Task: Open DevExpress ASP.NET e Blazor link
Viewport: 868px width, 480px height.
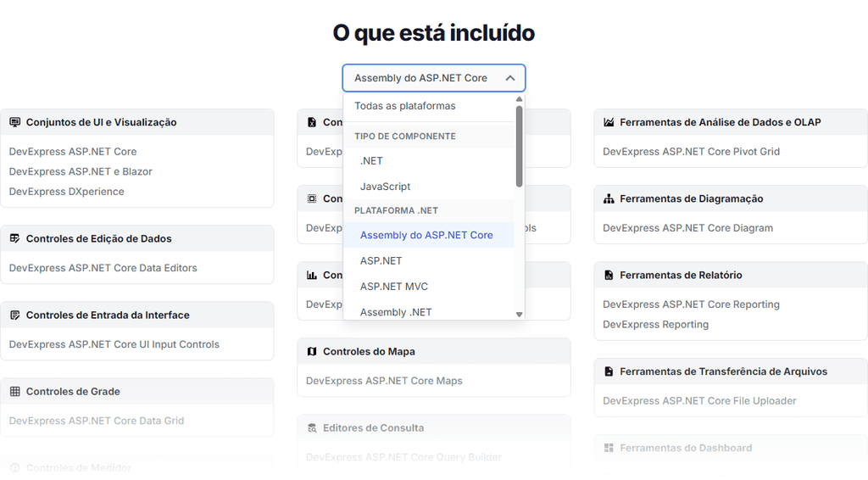Action: coord(81,171)
